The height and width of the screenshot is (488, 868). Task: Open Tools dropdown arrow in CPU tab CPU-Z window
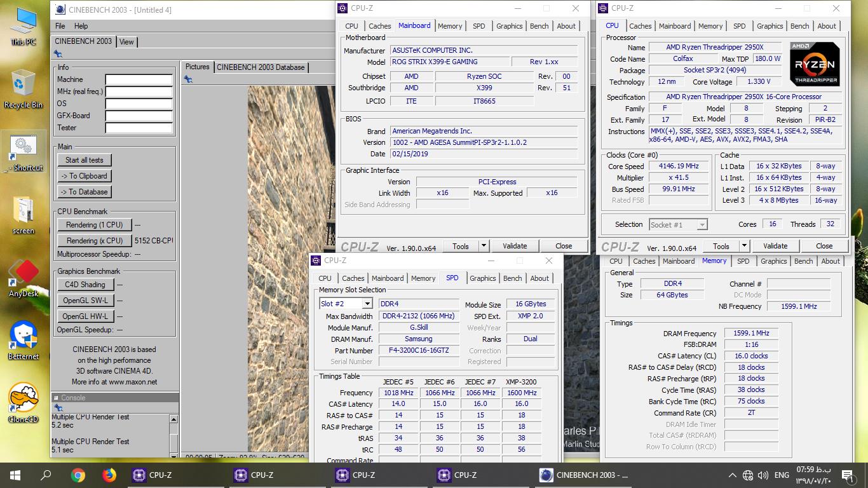[x=744, y=246]
